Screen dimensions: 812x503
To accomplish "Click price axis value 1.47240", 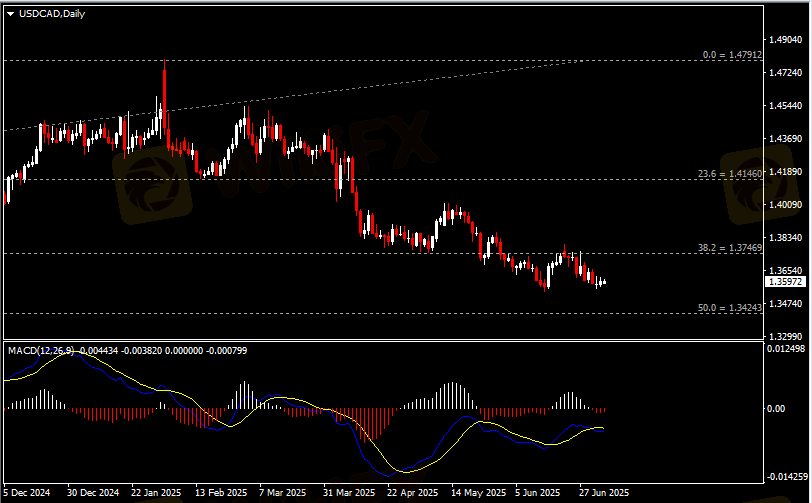I will pos(785,73).
